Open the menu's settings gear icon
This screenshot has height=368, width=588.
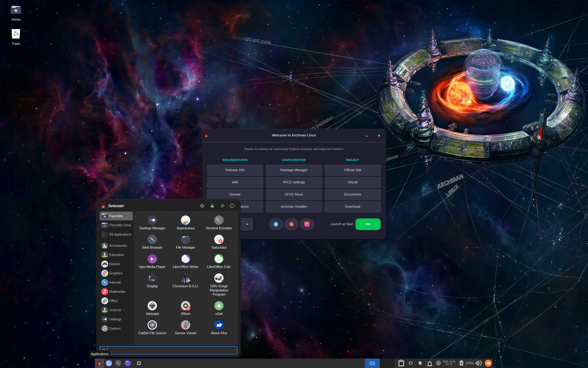pos(202,206)
